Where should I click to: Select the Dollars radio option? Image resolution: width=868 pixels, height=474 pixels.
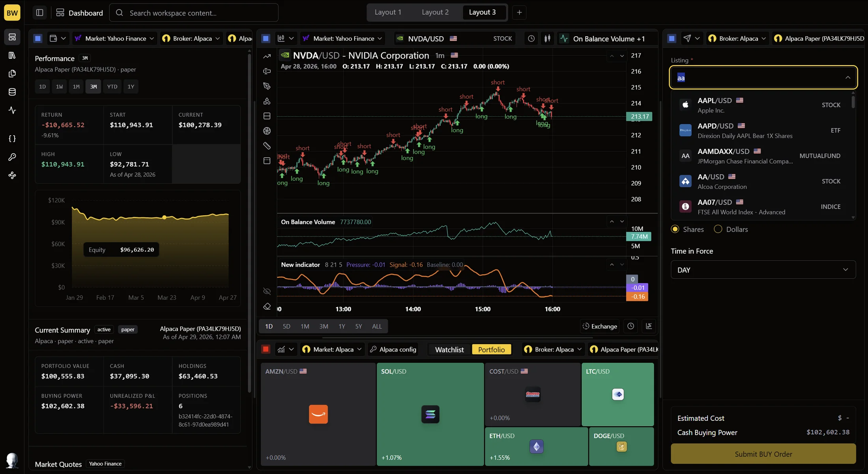(718, 230)
